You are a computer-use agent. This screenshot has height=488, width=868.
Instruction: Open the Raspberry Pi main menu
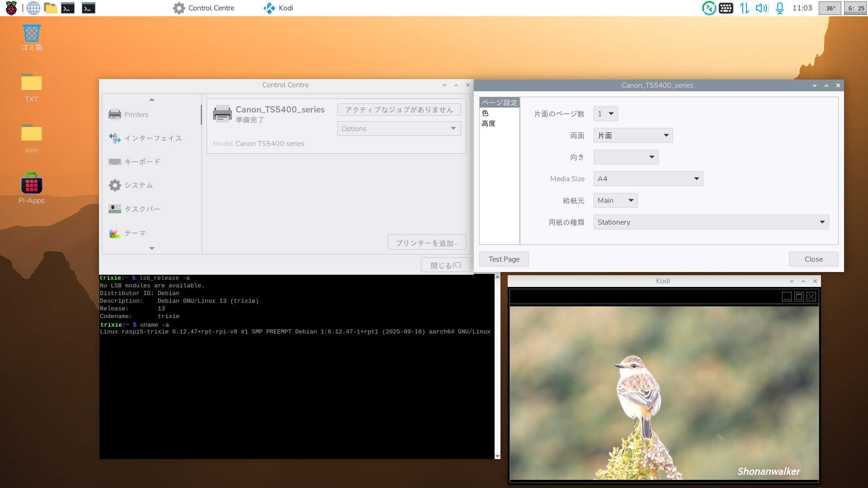point(11,8)
